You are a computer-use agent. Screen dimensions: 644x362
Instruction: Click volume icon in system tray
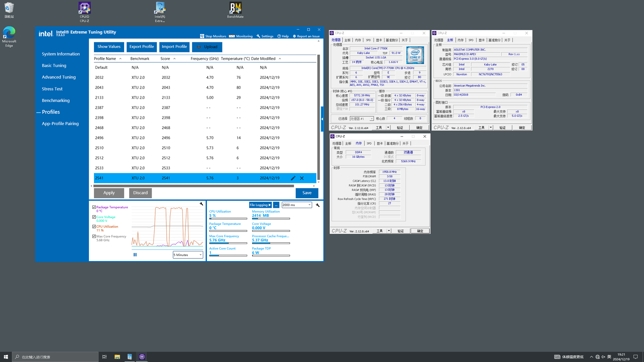603,357
